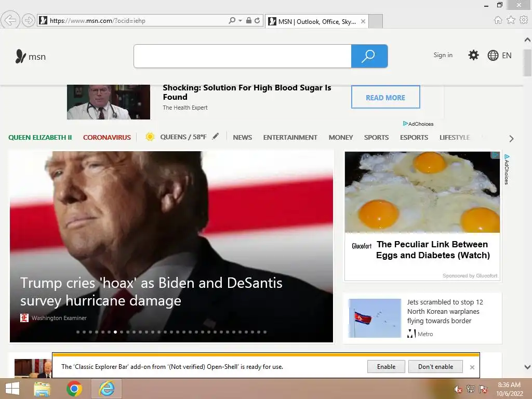The image size is (532, 399).
Task: Open the MONEY section
Action: coord(341,137)
